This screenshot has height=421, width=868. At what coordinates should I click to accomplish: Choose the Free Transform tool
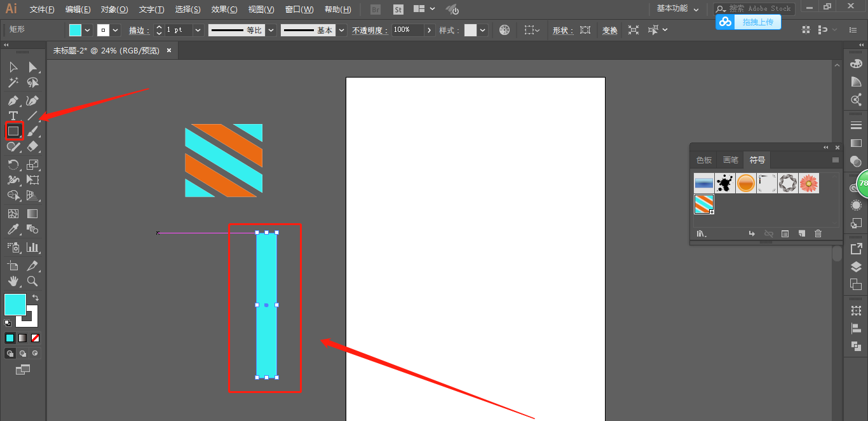33,180
